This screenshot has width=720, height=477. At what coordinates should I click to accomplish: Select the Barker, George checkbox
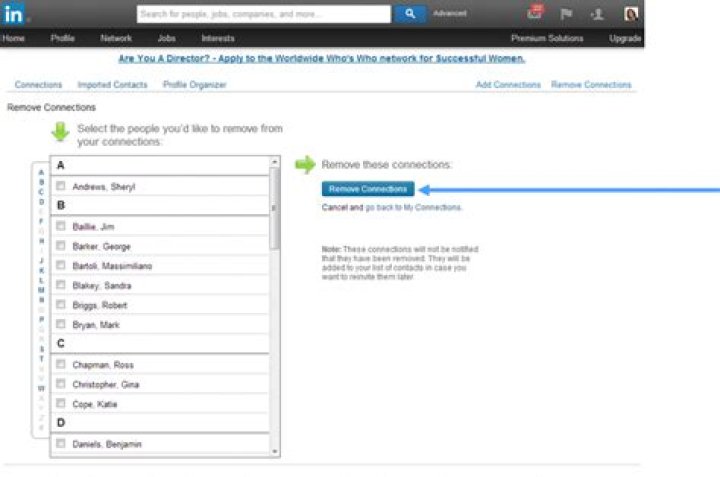61,246
